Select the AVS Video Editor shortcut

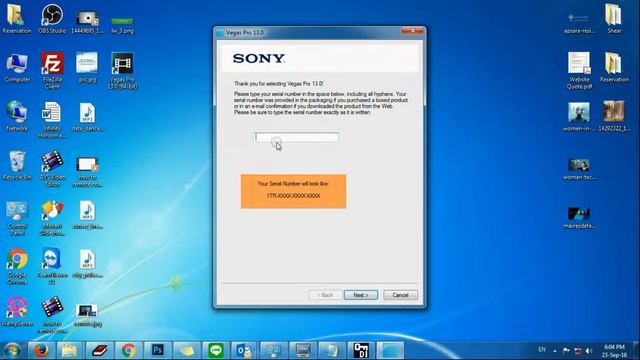click(x=52, y=168)
